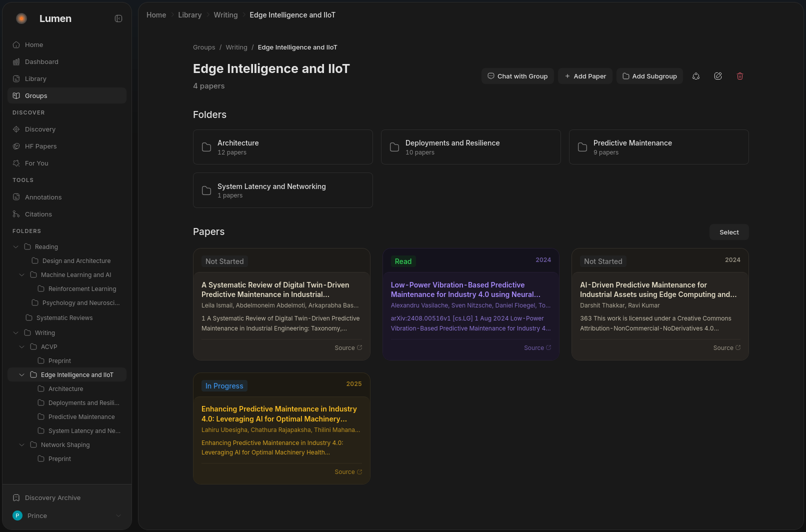Open Predictive Maintenance folder card
This screenshot has height=532, width=806.
659,147
